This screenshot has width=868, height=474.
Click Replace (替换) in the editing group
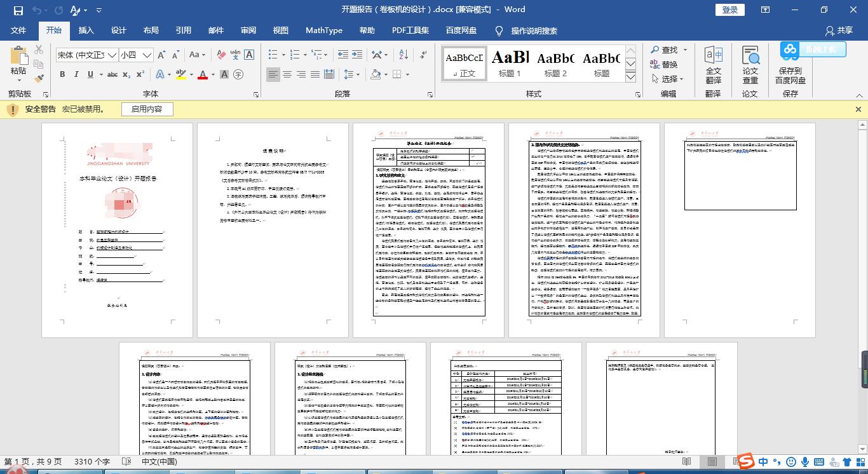pyautogui.click(x=663, y=64)
